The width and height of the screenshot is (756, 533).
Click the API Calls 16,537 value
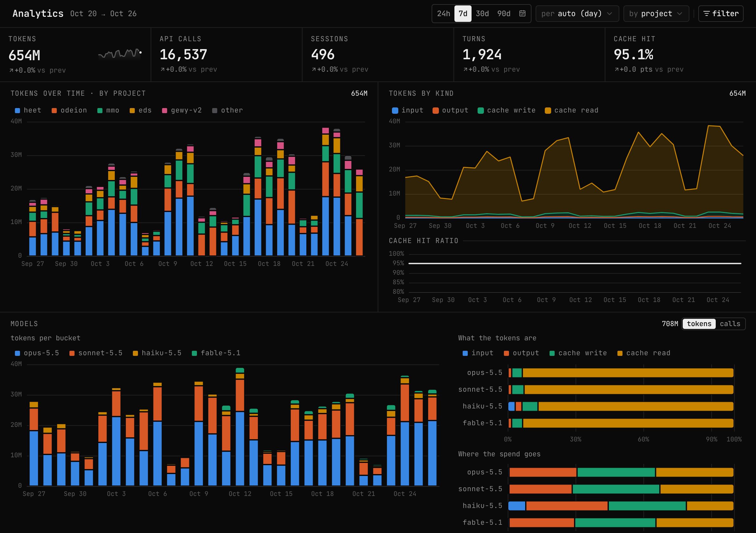tap(183, 55)
